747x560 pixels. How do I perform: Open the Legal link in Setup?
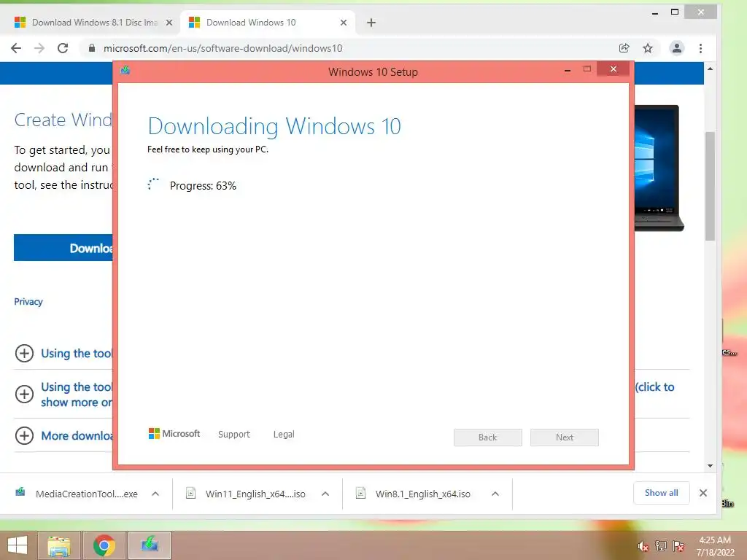pos(284,435)
